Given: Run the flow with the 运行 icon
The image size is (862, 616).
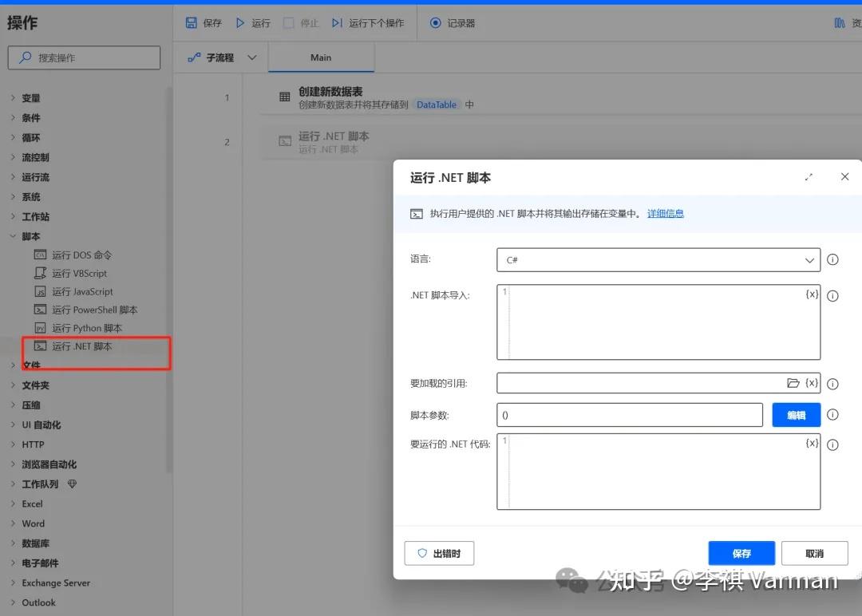Looking at the screenshot, I should click(x=239, y=22).
